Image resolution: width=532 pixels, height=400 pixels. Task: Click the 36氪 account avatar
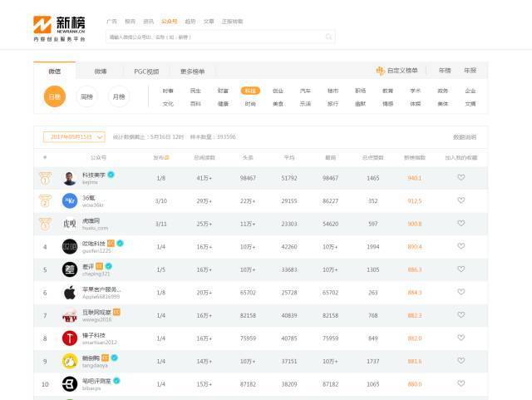pyautogui.click(x=70, y=200)
